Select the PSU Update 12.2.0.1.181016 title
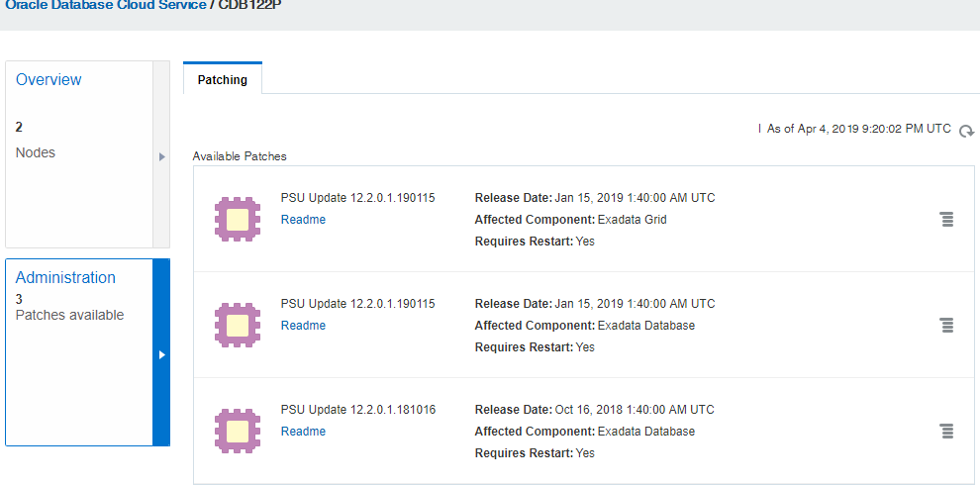The width and height of the screenshot is (980, 486). 358,410
